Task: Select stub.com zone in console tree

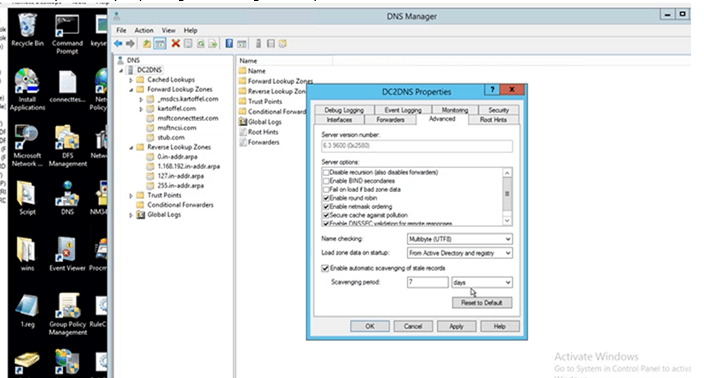Action: point(171,137)
